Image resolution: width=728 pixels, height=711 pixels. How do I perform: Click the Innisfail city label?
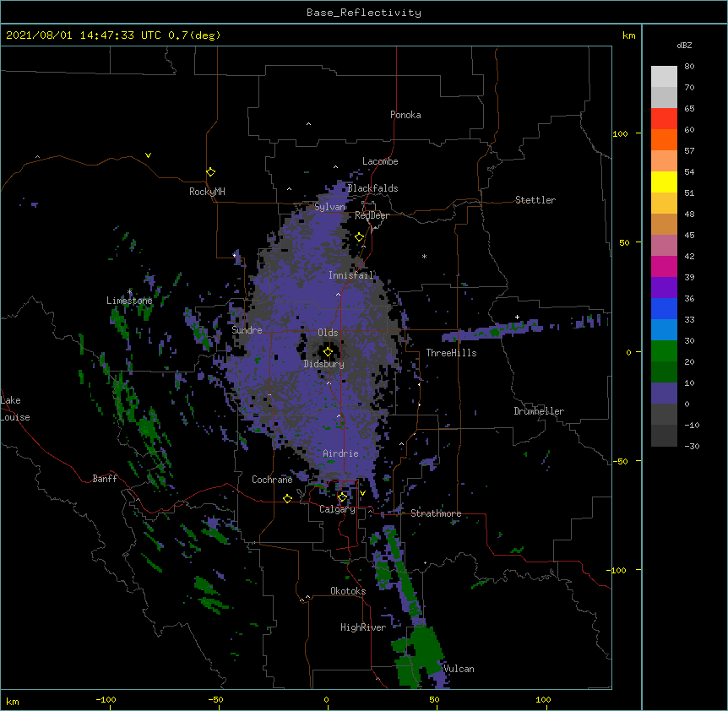[351, 275]
